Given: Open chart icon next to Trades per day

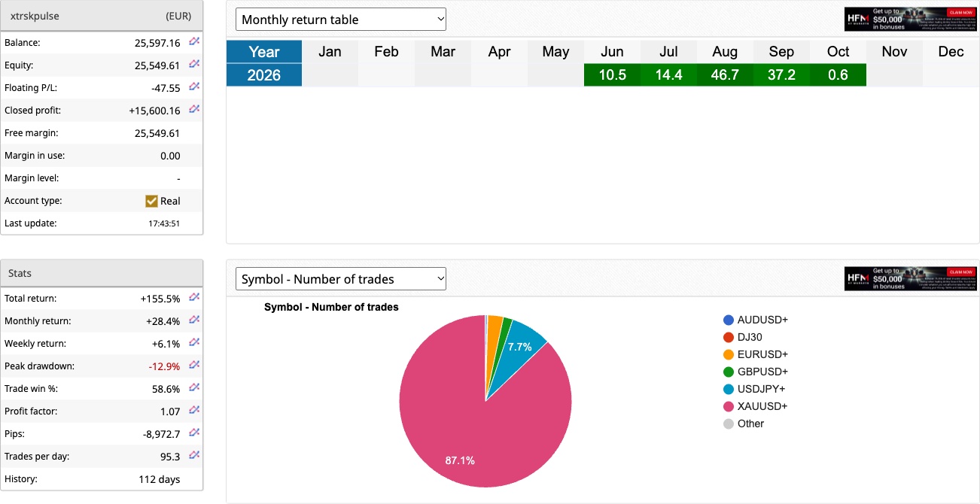Looking at the screenshot, I should coord(194,455).
